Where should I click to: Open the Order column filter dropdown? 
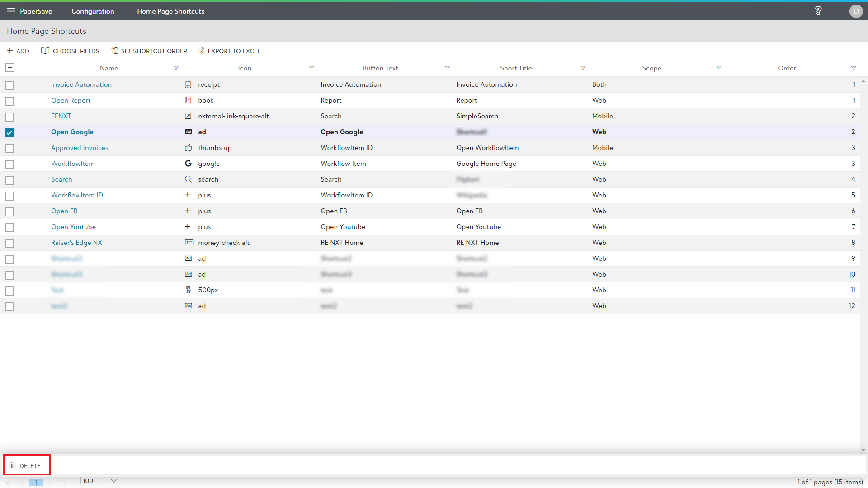(853, 68)
